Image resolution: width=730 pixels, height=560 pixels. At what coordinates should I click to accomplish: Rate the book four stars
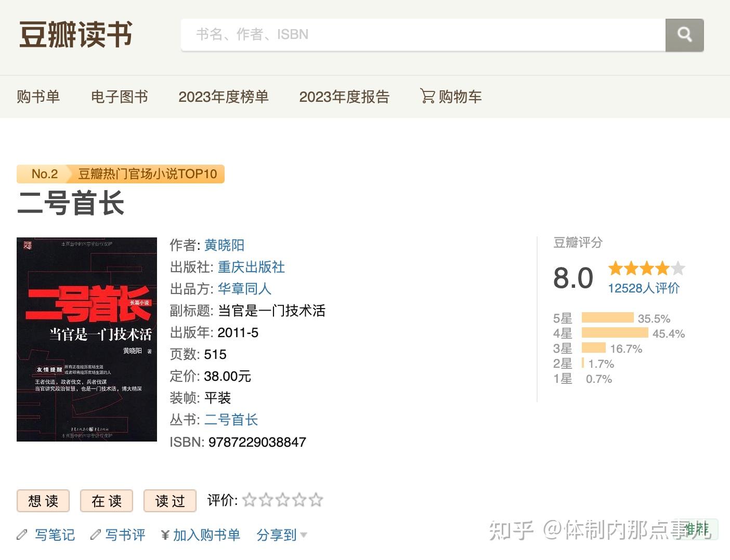299,500
